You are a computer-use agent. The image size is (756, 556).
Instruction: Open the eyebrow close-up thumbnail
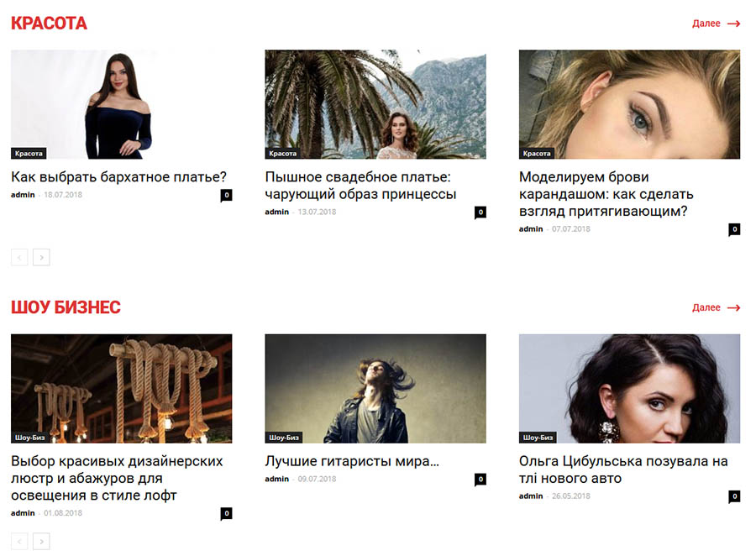629,104
